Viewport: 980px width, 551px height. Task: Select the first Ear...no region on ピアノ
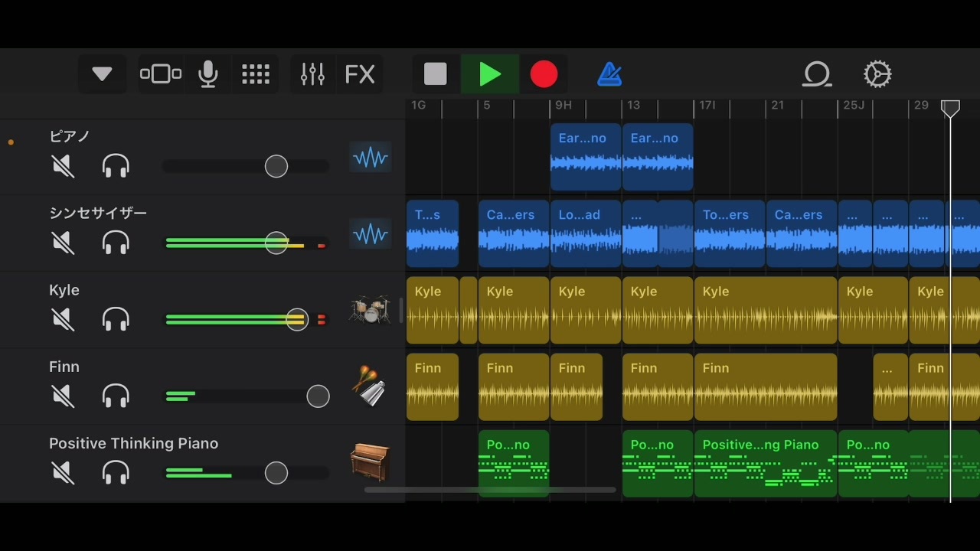pos(586,157)
